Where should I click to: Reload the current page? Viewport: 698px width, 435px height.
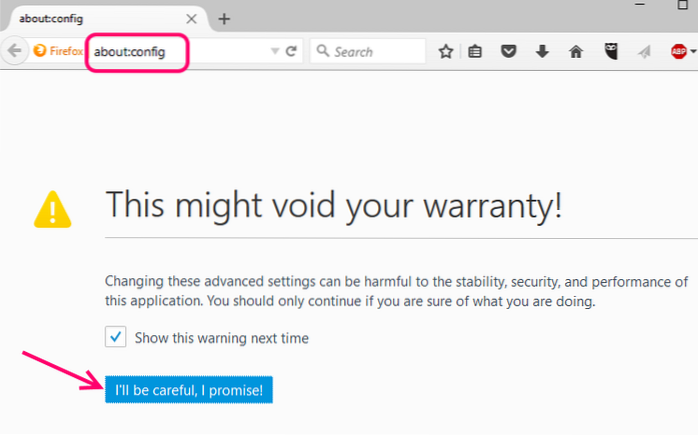point(291,51)
